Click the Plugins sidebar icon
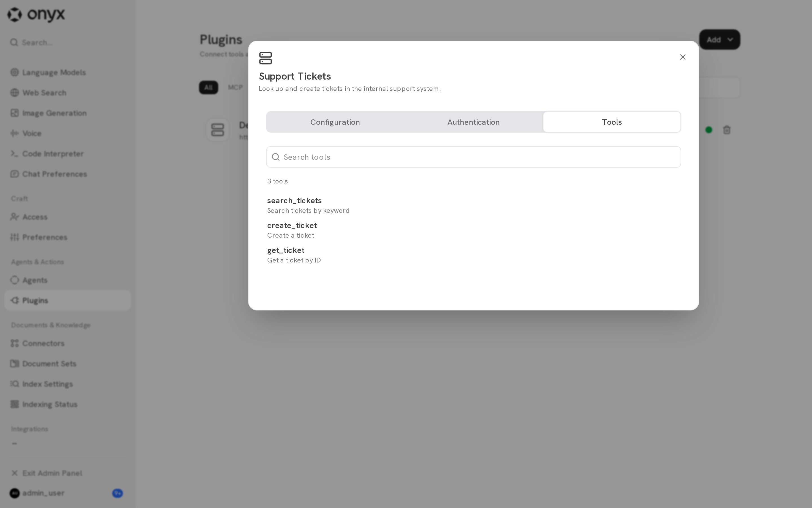This screenshot has height=508, width=812. point(14,300)
